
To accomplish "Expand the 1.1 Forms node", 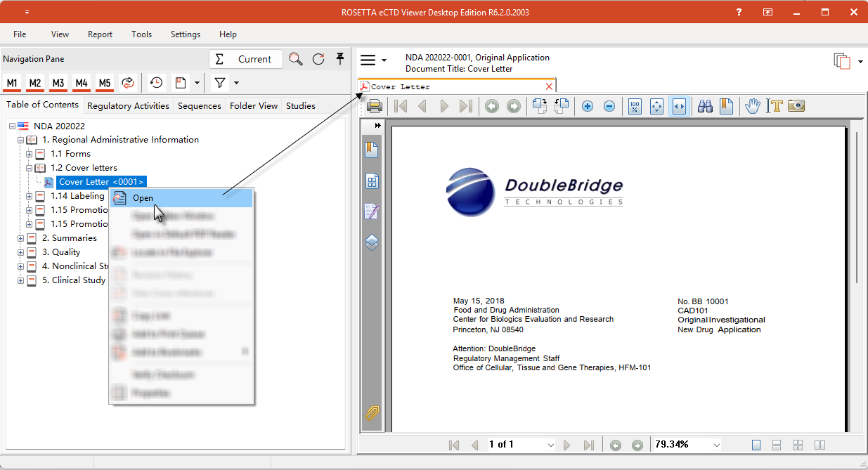I will point(29,154).
